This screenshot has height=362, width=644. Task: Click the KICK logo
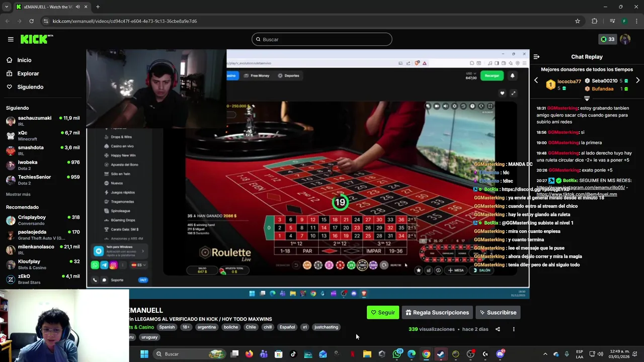(x=37, y=39)
